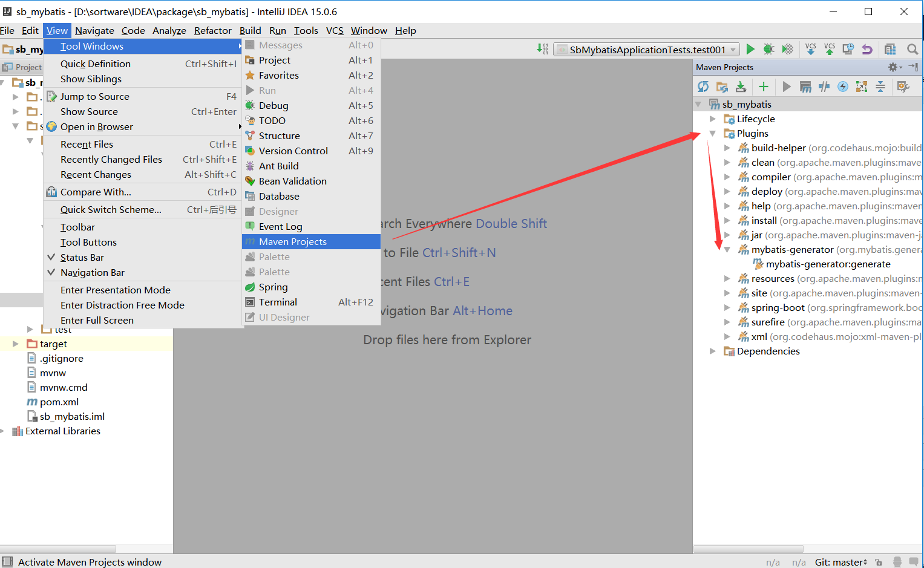Collapse all Maven tree nodes
Image resolution: width=924 pixels, height=568 pixels.
tap(880, 87)
